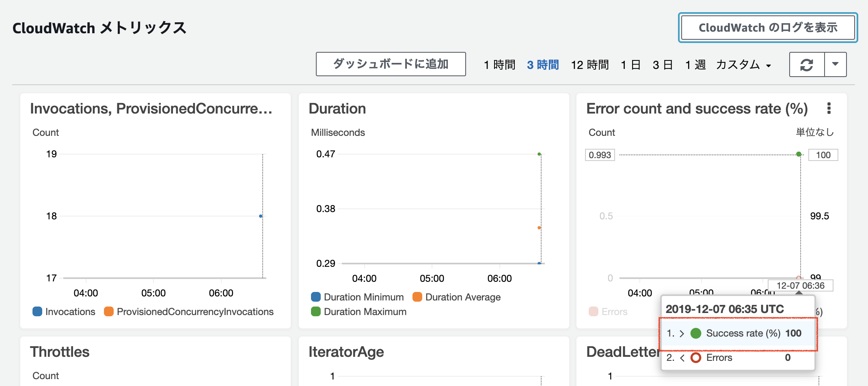
Task: Click the Invocations legend label
Action: tap(70, 312)
